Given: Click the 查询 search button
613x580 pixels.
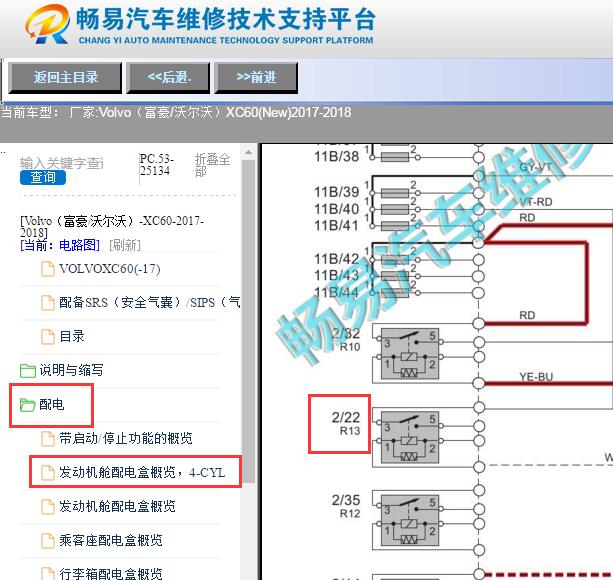Looking at the screenshot, I should tap(43, 177).
